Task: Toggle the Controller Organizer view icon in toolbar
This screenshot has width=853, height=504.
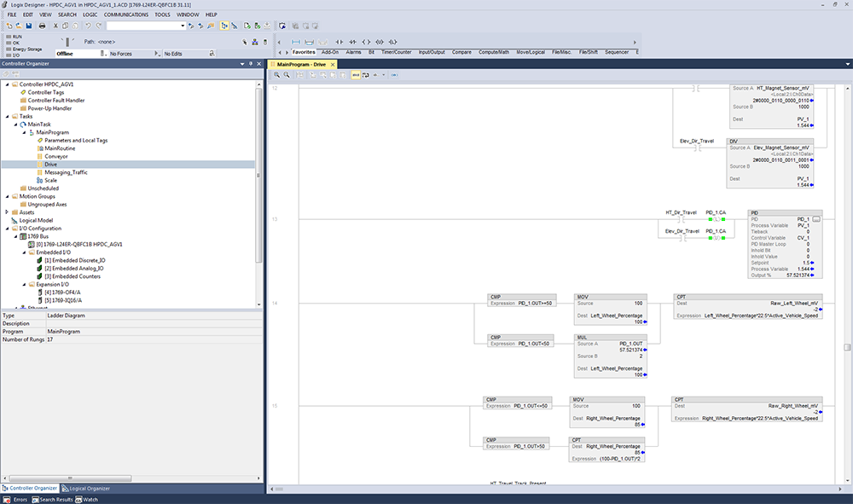Action: [224, 26]
